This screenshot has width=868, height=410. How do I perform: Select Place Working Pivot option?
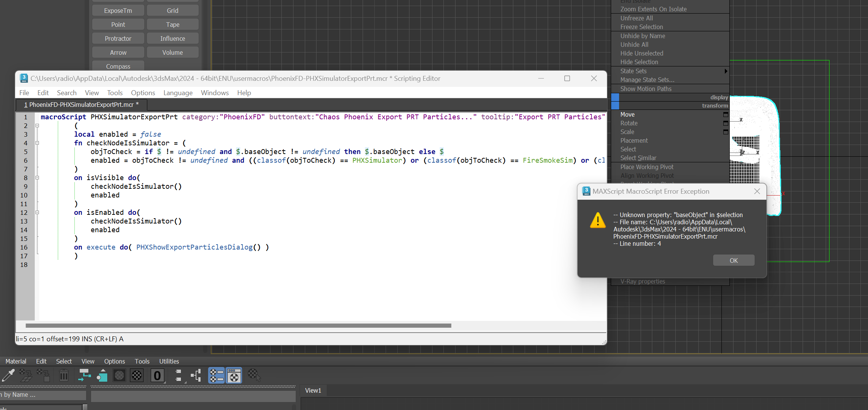pyautogui.click(x=647, y=166)
